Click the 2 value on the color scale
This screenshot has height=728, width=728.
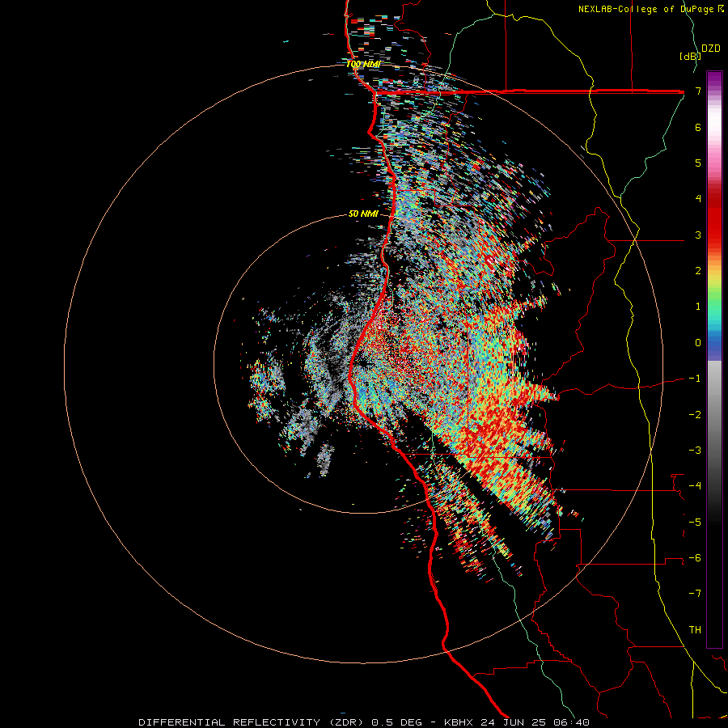[x=698, y=271]
